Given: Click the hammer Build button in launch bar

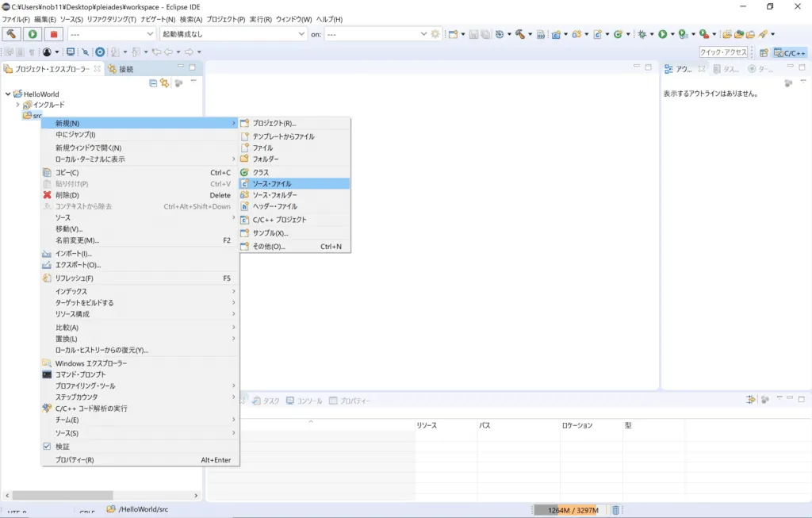Looking at the screenshot, I should coord(11,34).
